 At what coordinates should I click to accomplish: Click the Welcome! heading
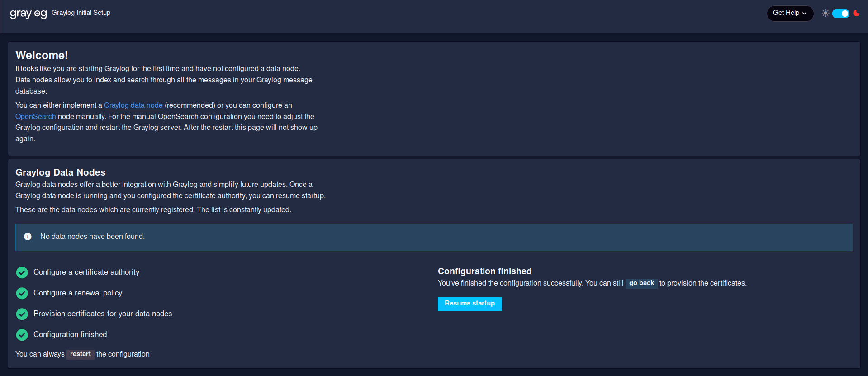point(42,55)
